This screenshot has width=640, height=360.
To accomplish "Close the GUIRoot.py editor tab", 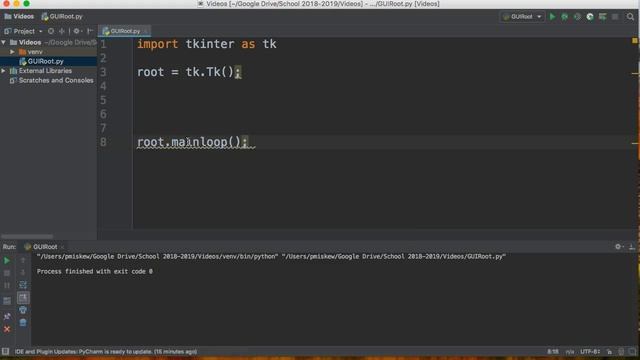I will click(146, 31).
